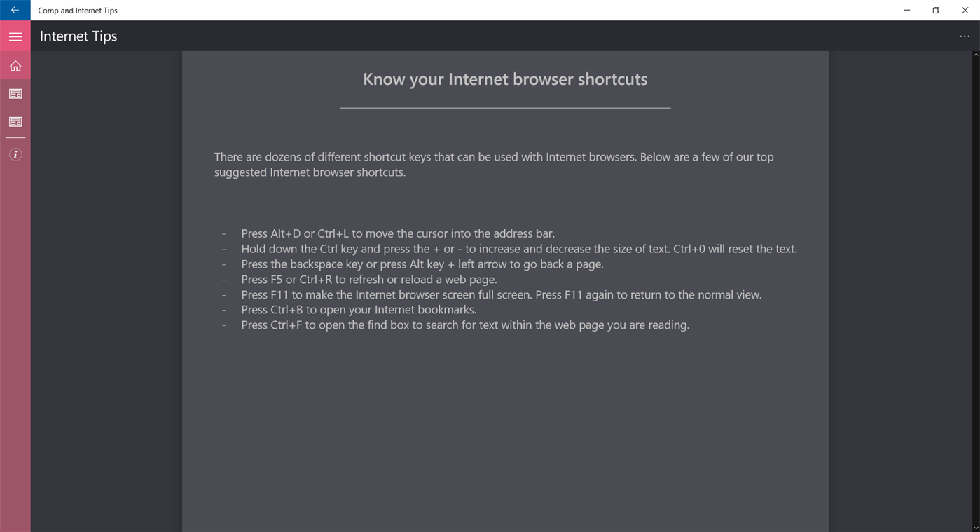Open the See More ellipsis menu
The image size is (980, 532).
point(965,36)
